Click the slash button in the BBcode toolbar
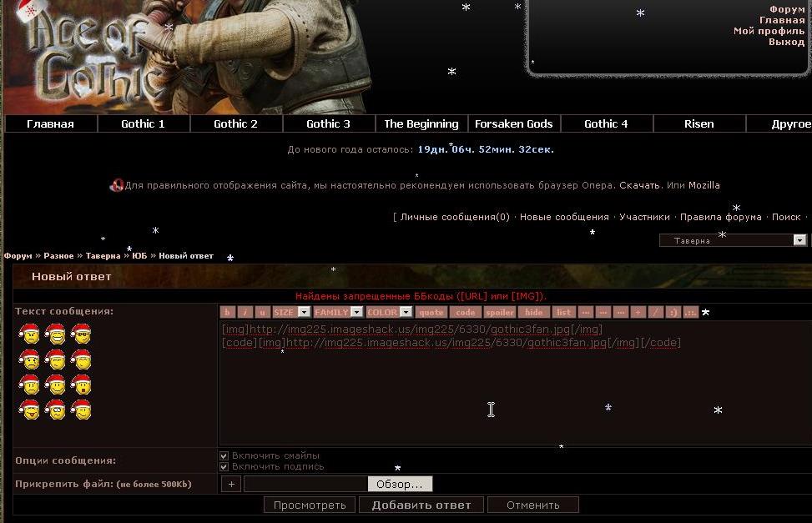812x523 pixels. 656,312
